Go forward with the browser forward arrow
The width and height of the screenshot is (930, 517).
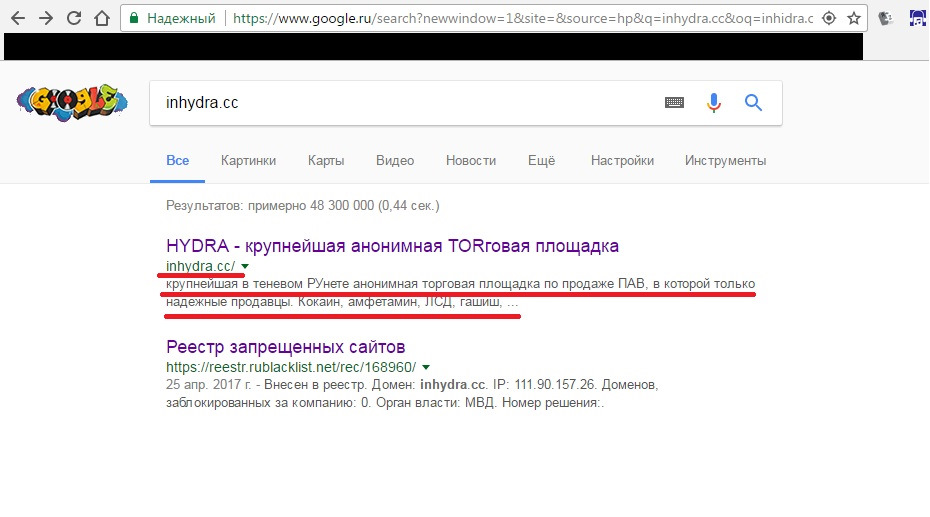(x=46, y=18)
